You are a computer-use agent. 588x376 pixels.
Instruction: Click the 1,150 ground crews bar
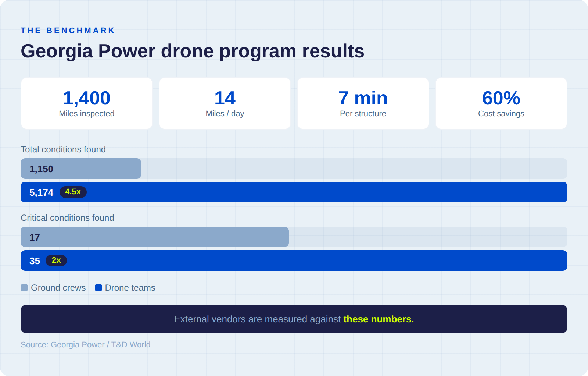pyautogui.click(x=80, y=168)
